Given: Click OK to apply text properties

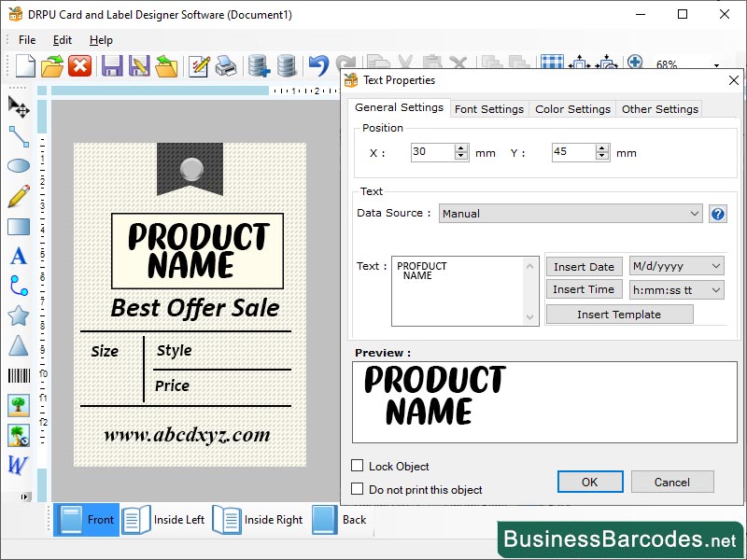Looking at the screenshot, I should [x=589, y=482].
